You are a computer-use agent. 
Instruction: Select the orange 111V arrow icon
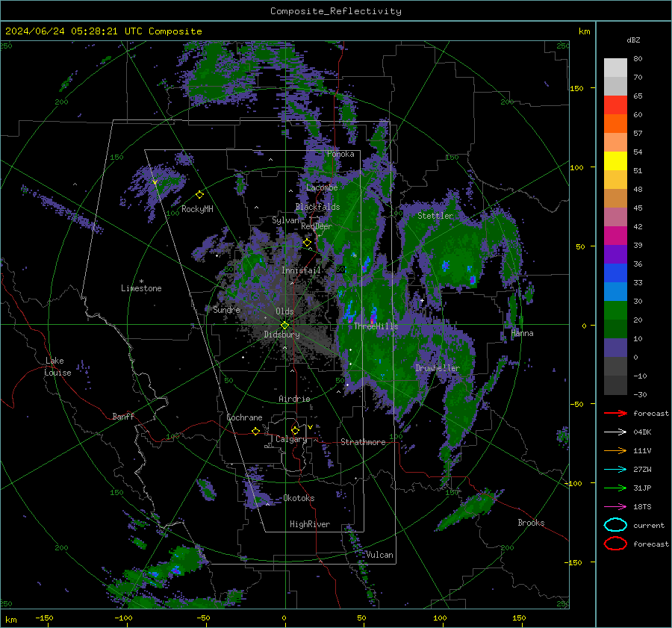click(x=615, y=450)
